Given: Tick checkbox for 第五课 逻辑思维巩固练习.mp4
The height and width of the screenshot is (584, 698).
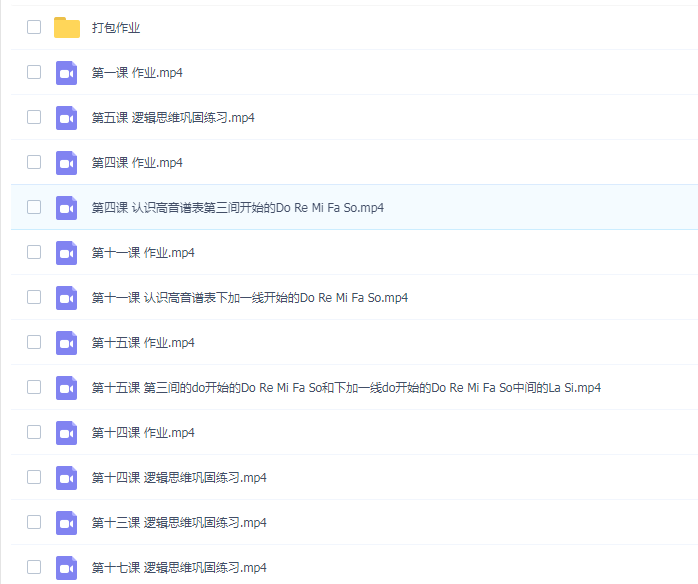Looking at the screenshot, I should [34, 117].
